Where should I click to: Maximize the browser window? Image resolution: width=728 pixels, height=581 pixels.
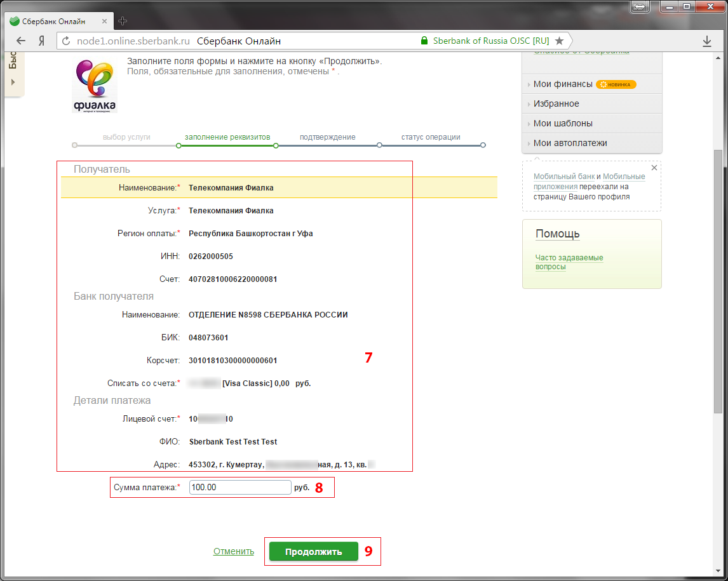click(x=687, y=6)
